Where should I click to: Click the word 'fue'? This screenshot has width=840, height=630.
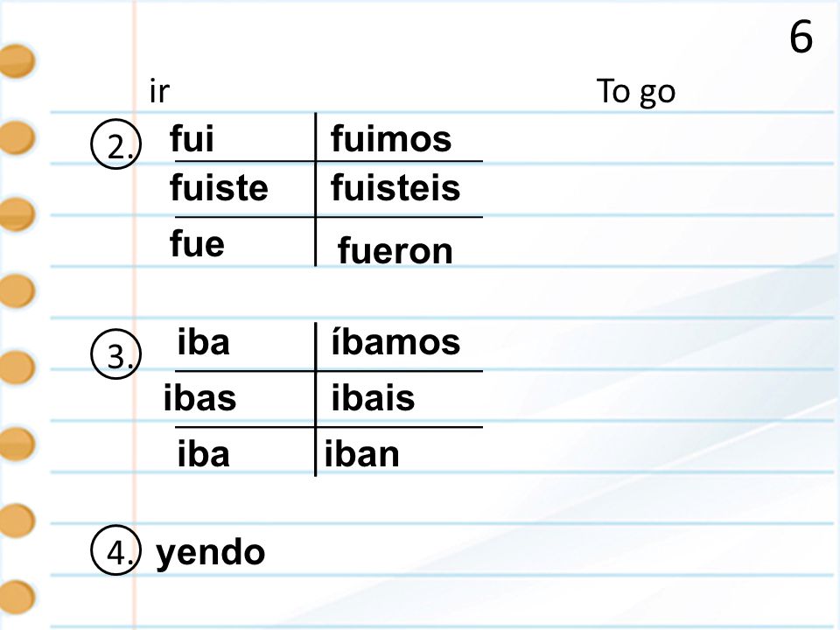click(197, 243)
